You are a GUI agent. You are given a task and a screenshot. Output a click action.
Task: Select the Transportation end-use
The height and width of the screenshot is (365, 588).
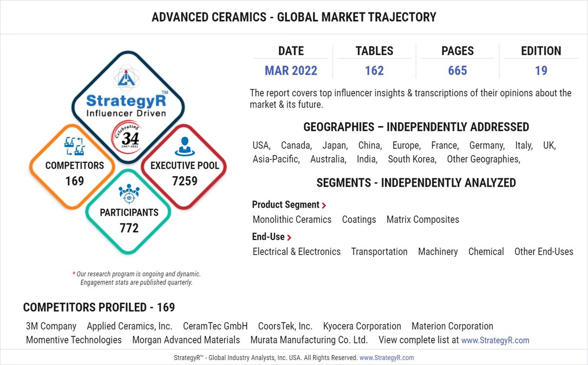click(x=379, y=251)
